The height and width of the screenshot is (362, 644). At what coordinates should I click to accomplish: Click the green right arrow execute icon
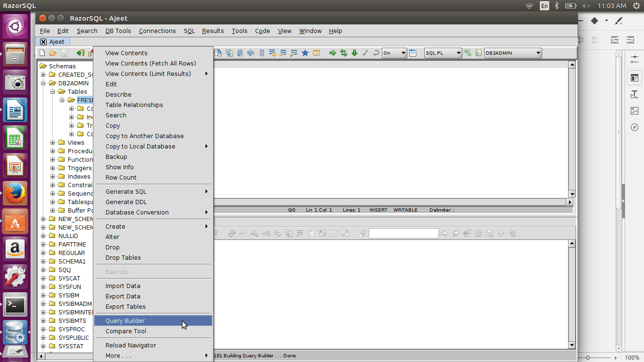pos(332,53)
